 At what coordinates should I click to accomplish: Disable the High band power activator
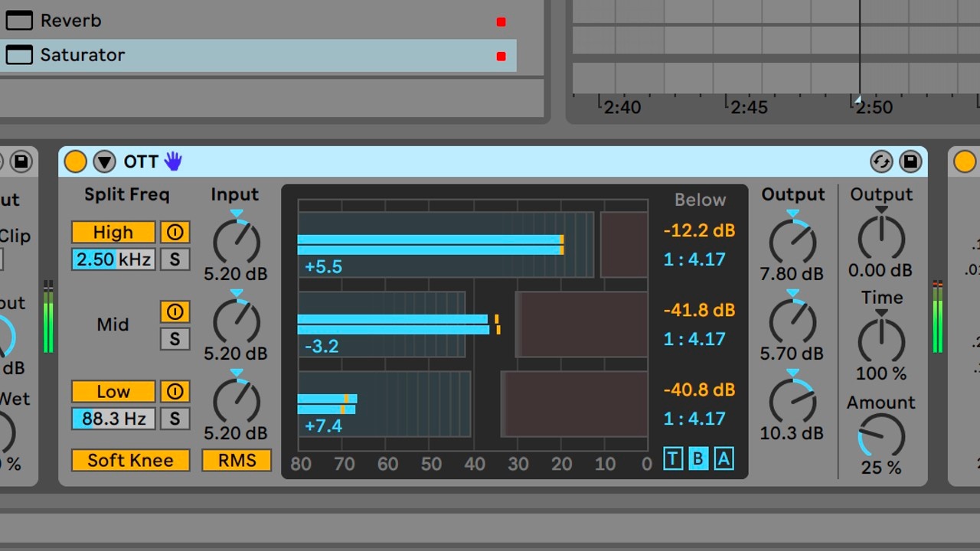(x=175, y=232)
